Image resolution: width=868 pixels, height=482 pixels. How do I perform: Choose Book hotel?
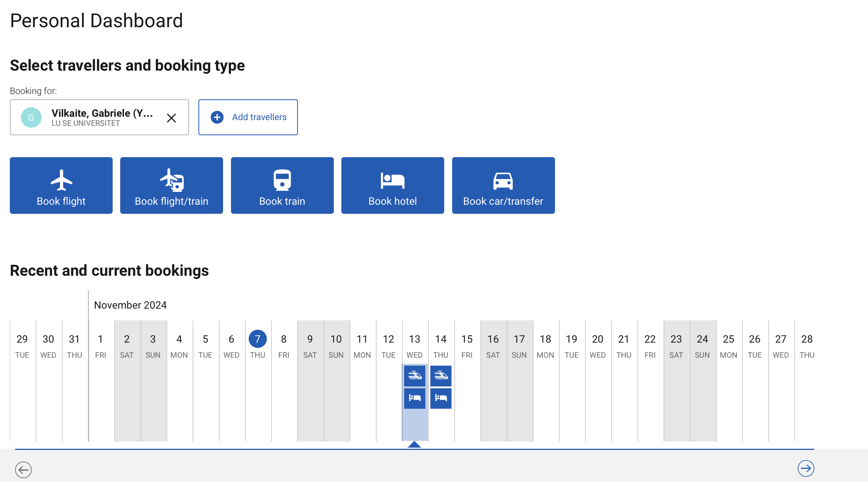[392, 185]
